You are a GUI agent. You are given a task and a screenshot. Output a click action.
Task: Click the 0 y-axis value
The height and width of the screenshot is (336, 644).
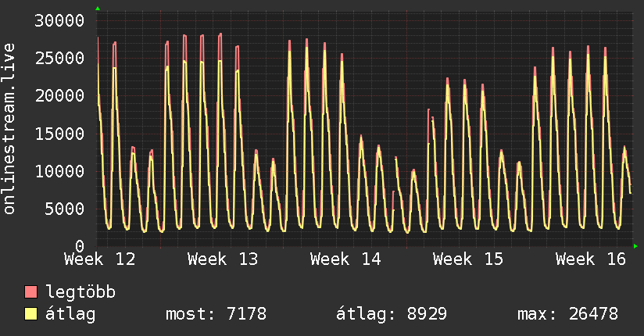(x=80, y=246)
